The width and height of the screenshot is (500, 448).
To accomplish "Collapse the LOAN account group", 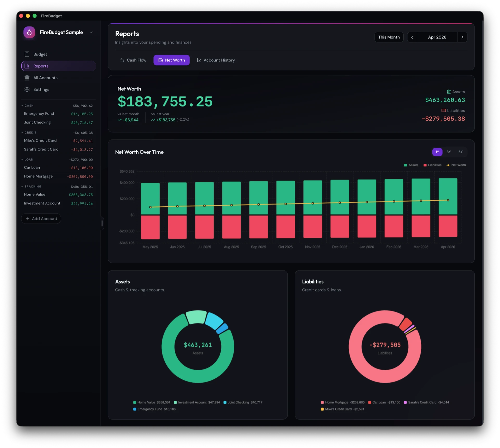I will [22, 159].
